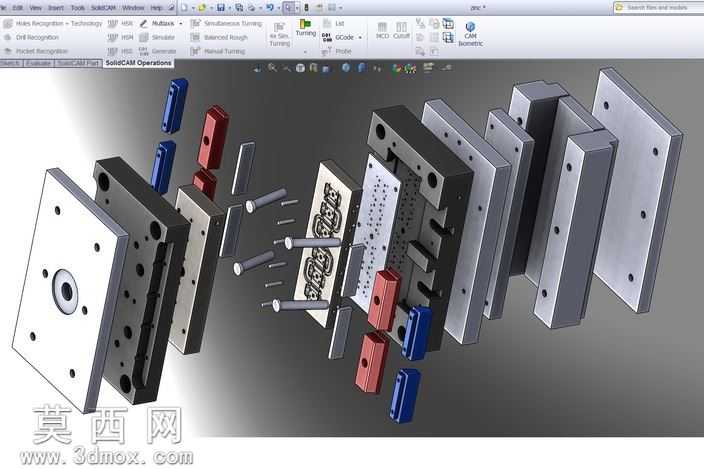
Task: Open the View menu
Action: pos(35,8)
